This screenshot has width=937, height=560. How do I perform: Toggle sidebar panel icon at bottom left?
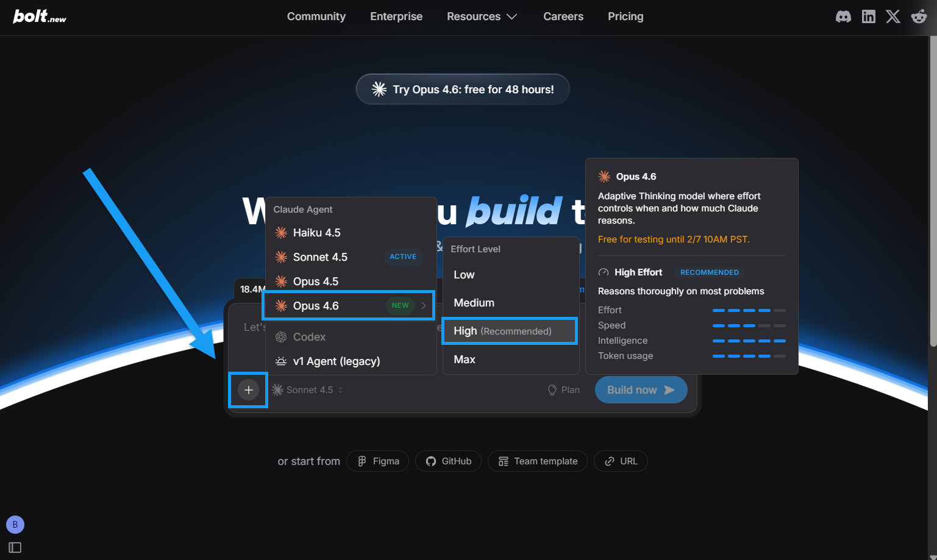pyautogui.click(x=15, y=548)
